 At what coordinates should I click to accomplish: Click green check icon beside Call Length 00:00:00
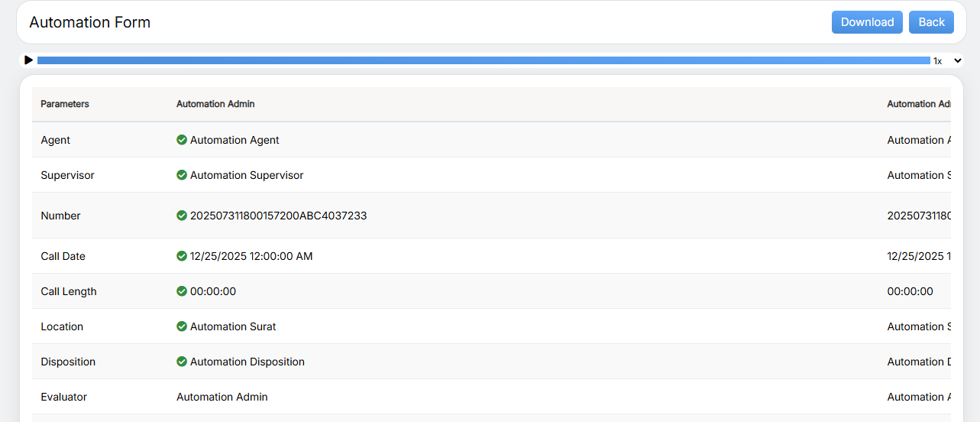tap(182, 291)
